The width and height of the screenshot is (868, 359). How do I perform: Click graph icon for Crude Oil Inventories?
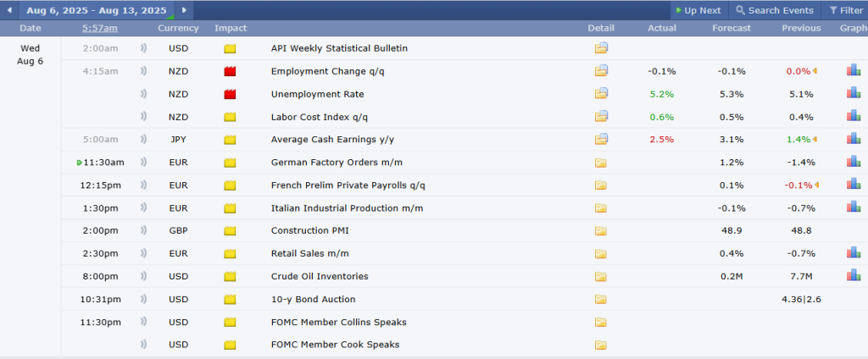[x=854, y=275]
